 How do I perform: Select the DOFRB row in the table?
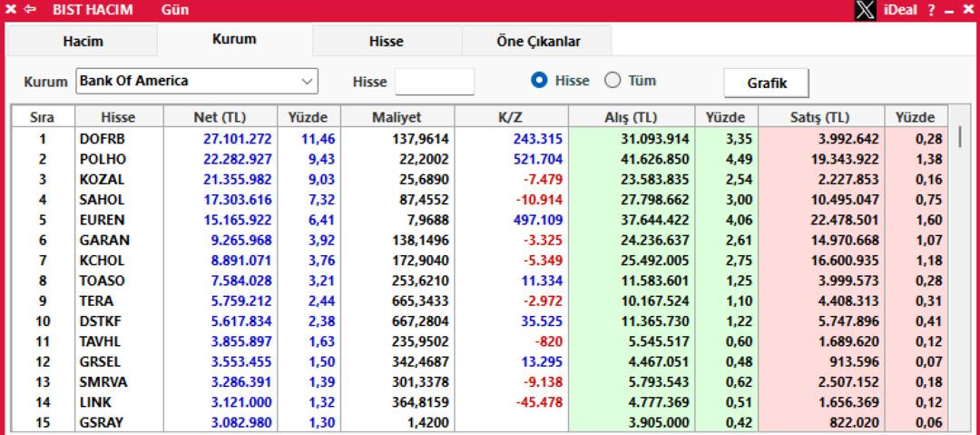[x=118, y=139]
